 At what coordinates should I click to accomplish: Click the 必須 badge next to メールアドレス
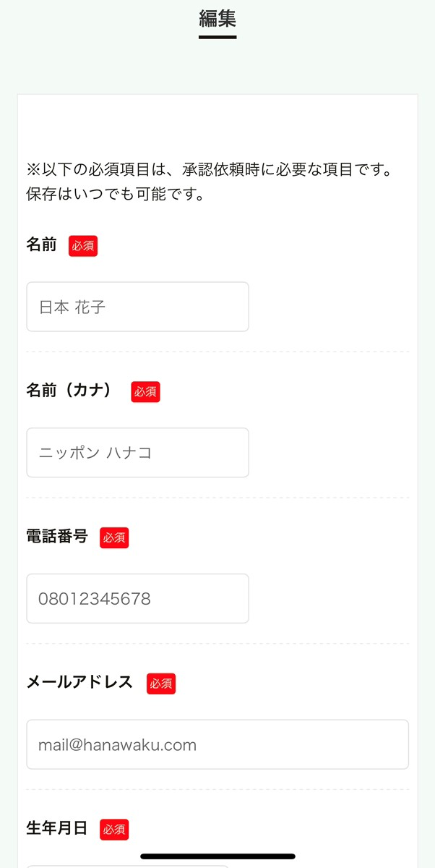(x=161, y=683)
